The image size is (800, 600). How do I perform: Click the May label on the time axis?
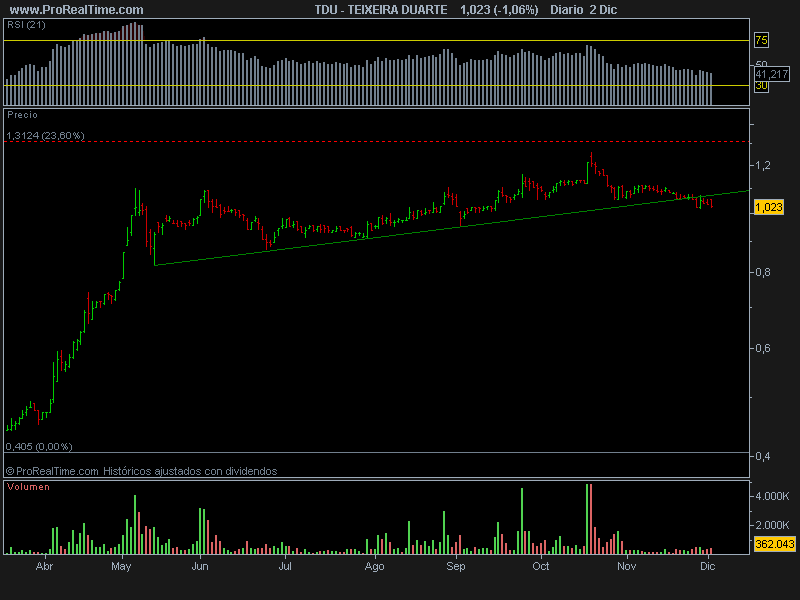(x=121, y=566)
